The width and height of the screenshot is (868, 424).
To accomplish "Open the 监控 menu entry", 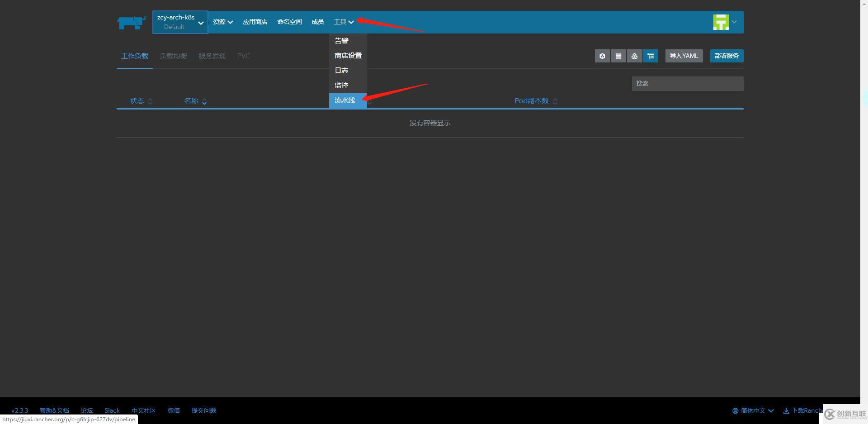I will [x=341, y=85].
